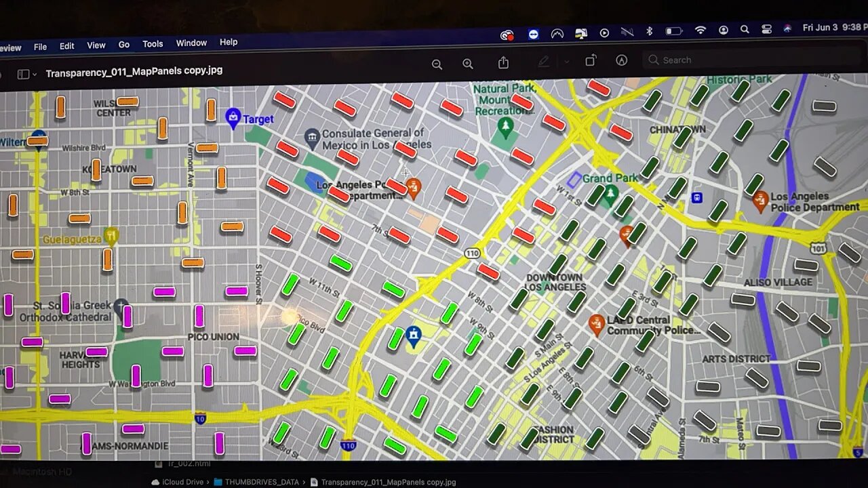Open the Share button in Preview toolbar
This screenshot has height=488, width=868.
point(503,62)
